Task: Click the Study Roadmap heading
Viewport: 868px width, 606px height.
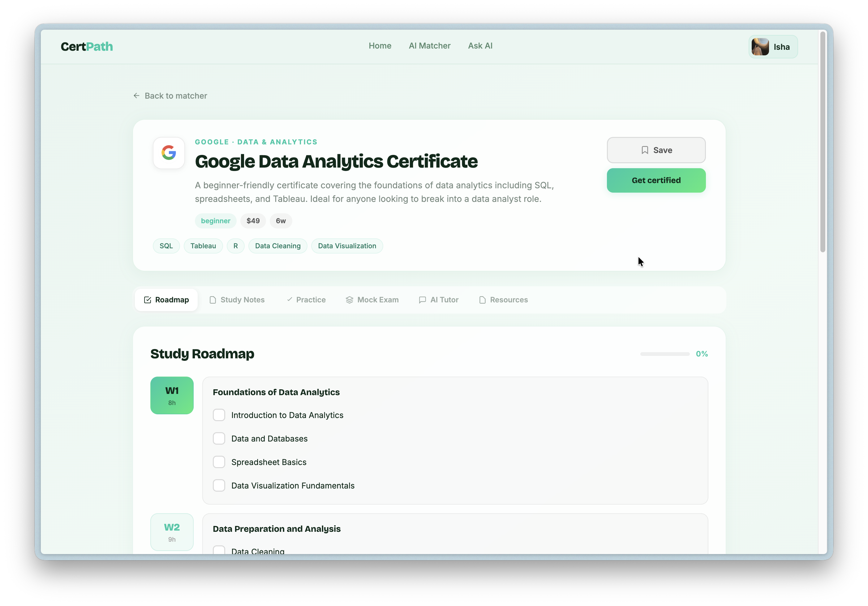Action: pyautogui.click(x=202, y=354)
